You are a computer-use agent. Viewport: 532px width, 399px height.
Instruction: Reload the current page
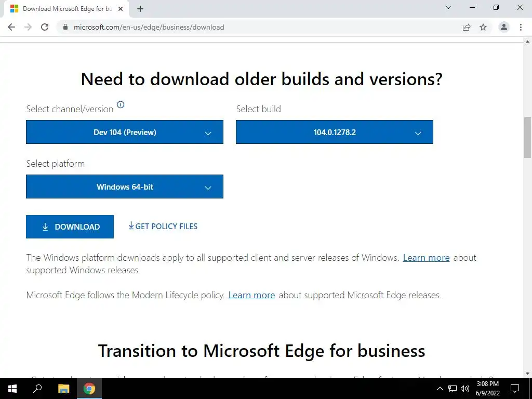(45, 27)
